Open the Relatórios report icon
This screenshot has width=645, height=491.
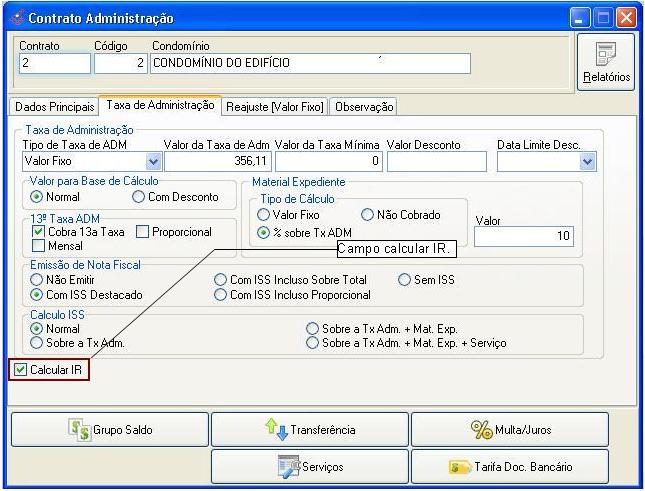(x=606, y=61)
